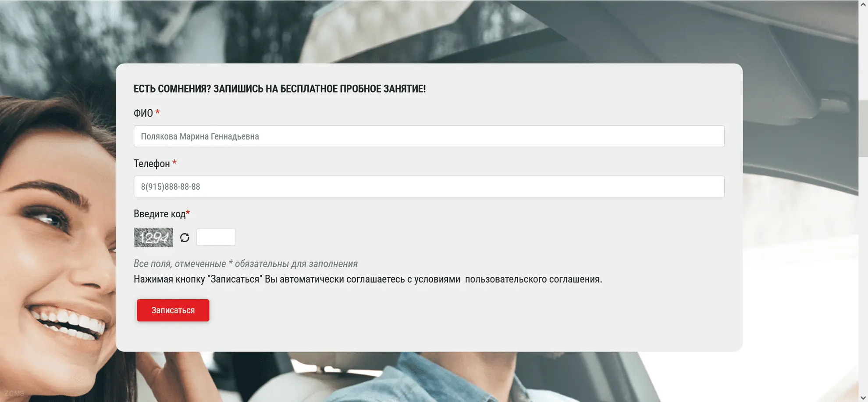Click the ФИО field label

143,113
